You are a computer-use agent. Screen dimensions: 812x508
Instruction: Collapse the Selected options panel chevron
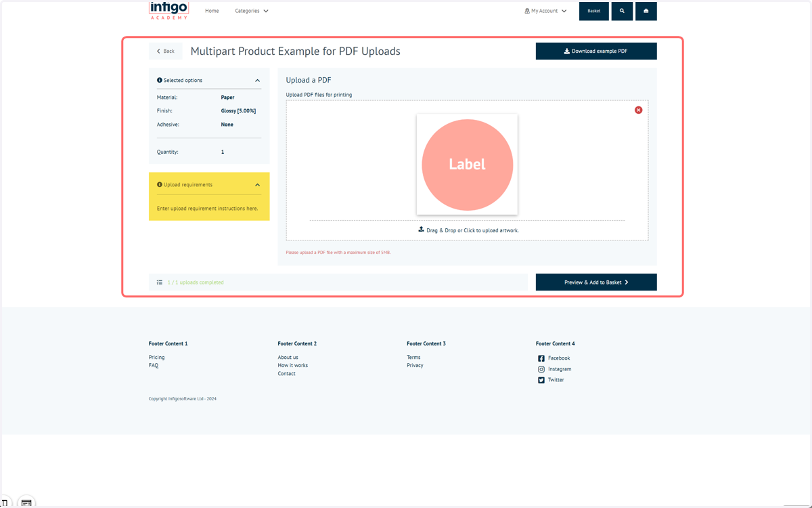pyautogui.click(x=257, y=81)
